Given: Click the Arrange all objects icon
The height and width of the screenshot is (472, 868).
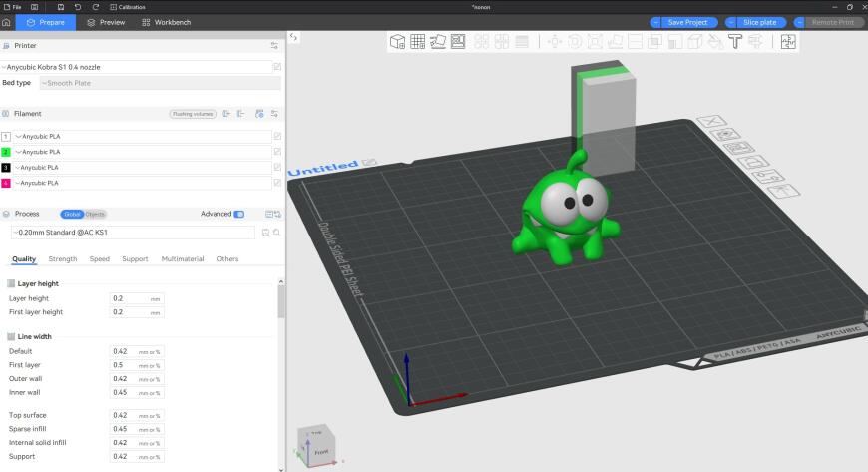Looking at the screenshot, I should 458,42.
